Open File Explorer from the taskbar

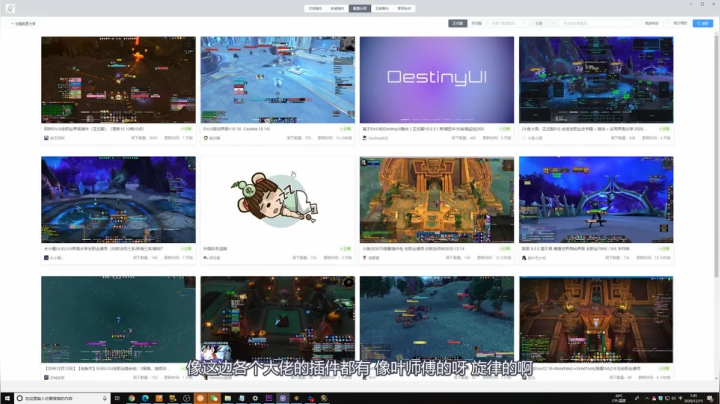click(228, 398)
